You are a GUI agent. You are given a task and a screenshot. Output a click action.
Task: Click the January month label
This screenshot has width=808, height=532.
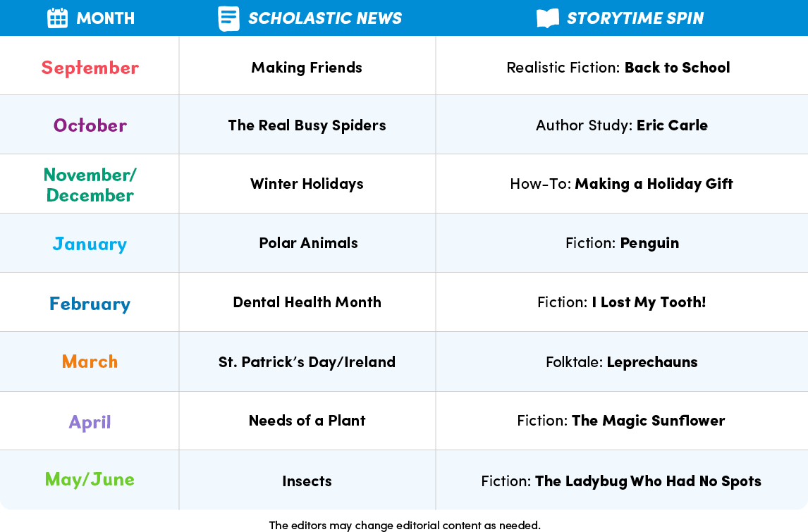click(90, 244)
